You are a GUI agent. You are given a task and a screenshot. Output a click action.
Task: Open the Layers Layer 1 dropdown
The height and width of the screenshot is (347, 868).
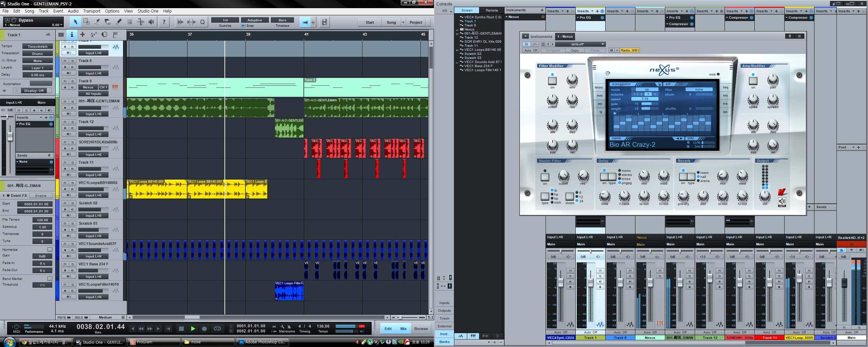tap(38, 68)
